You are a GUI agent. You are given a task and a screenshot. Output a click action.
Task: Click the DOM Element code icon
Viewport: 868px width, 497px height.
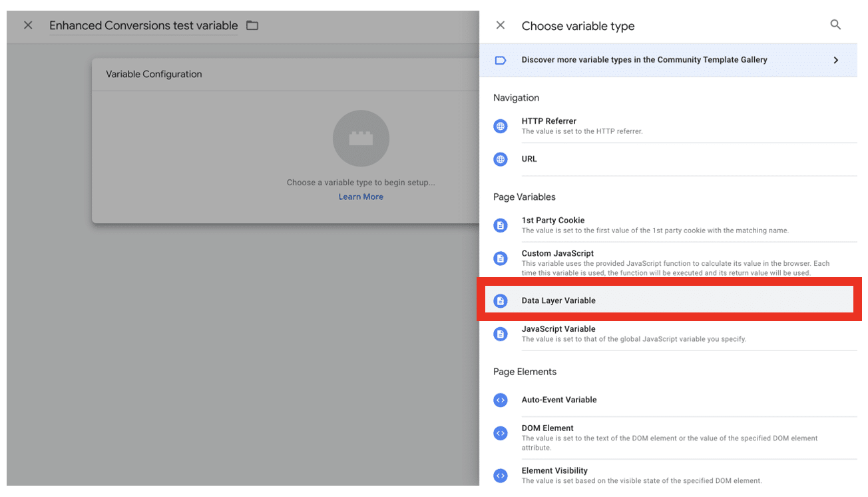coord(501,433)
